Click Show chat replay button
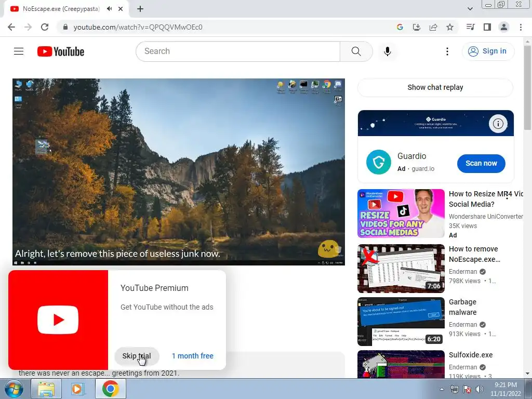The height and width of the screenshot is (399, 532). pyautogui.click(x=435, y=87)
